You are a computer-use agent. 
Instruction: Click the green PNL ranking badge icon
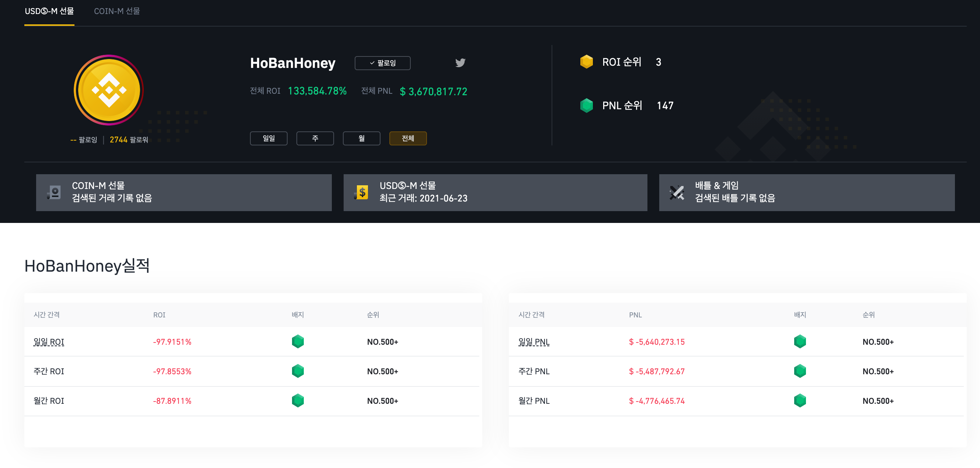pos(586,106)
